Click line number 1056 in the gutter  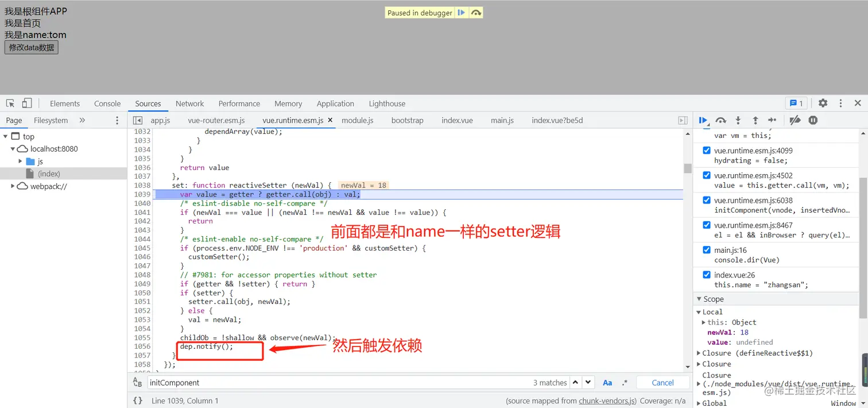(x=142, y=347)
